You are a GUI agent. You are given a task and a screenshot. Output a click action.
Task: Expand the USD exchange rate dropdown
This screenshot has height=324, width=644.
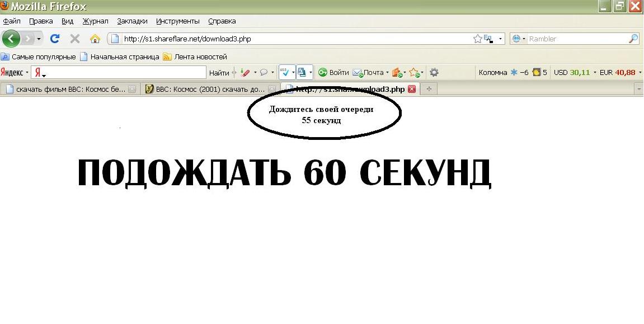tap(594, 72)
